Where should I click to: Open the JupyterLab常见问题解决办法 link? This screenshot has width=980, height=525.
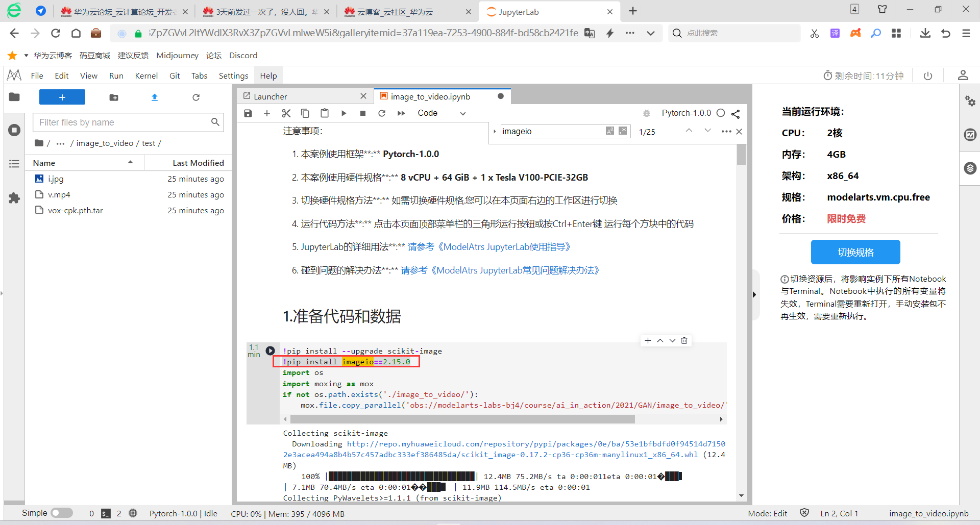tap(500, 270)
